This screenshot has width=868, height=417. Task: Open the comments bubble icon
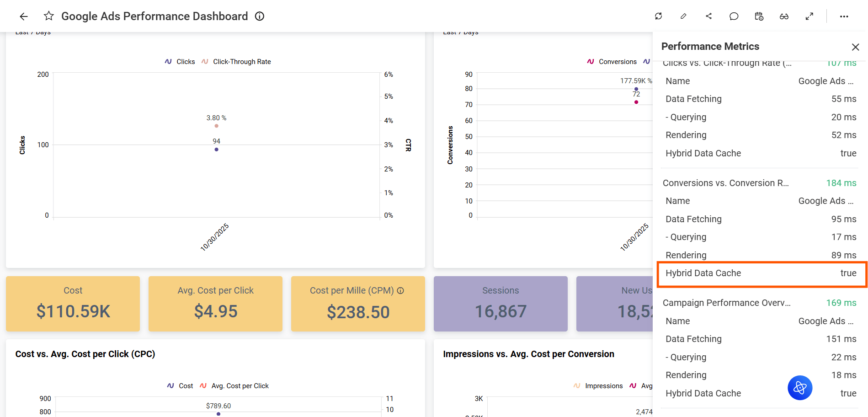pyautogui.click(x=734, y=16)
